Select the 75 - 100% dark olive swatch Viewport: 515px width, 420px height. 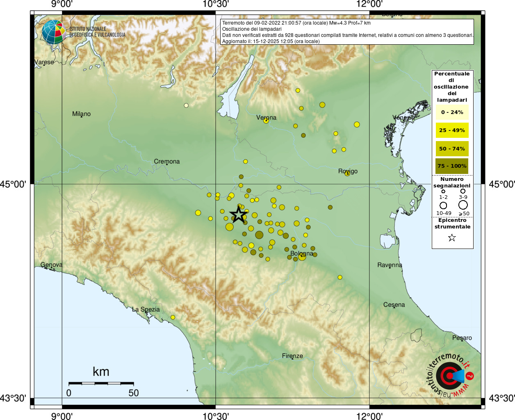[x=452, y=166]
